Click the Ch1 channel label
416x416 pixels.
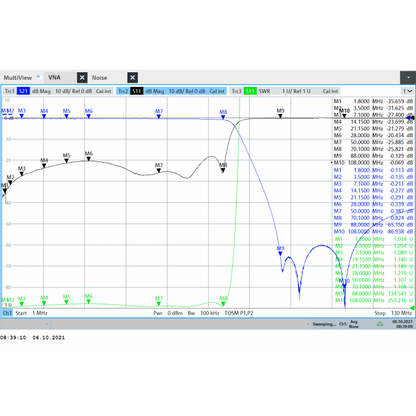tap(7, 313)
